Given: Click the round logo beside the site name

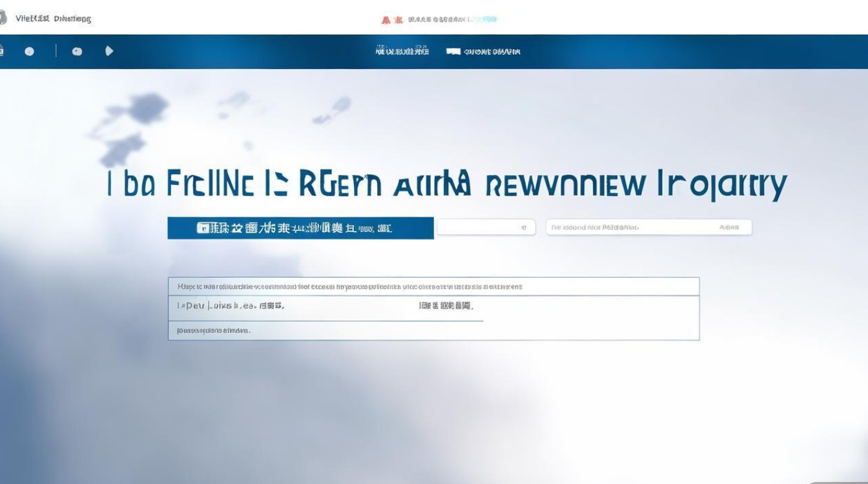Looking at the screenshot, I should tap(3, 18).
